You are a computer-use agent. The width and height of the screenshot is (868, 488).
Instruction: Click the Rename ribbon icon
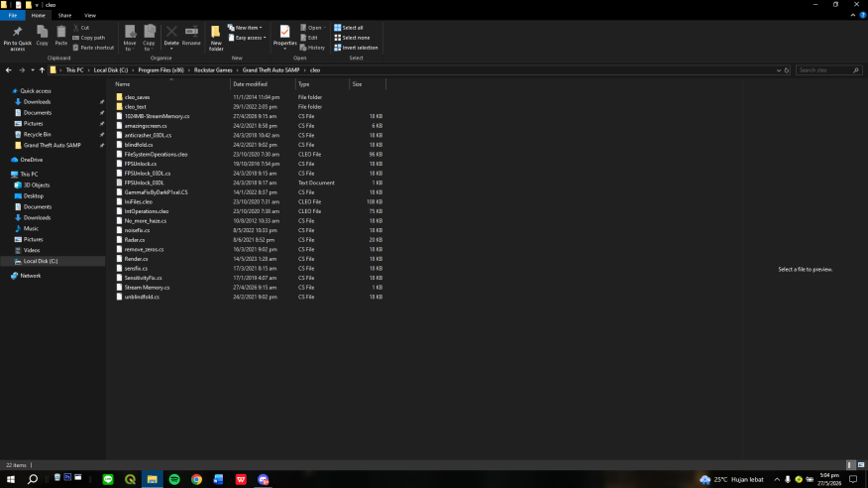(x=191, y=32)
